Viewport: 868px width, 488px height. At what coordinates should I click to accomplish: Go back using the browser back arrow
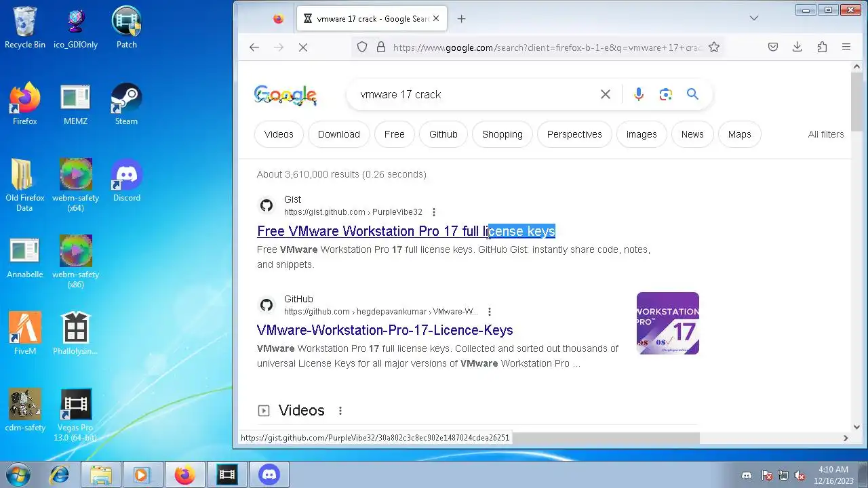254,47
